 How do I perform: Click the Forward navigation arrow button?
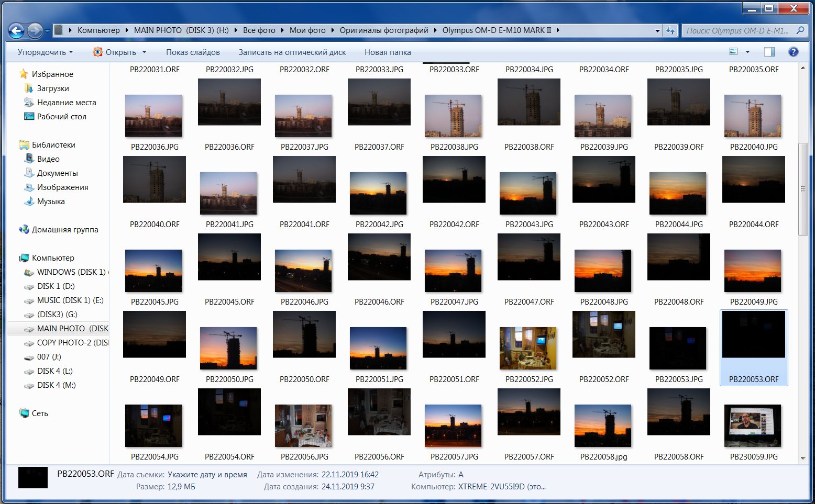tap(35, 31)
